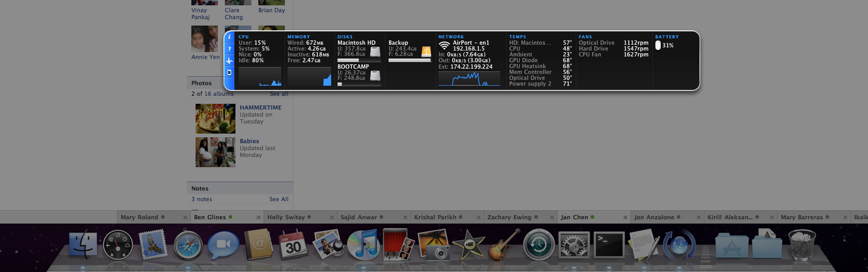
Task: Close the Sajid Anwar chat tab
Action: (406, 218)
